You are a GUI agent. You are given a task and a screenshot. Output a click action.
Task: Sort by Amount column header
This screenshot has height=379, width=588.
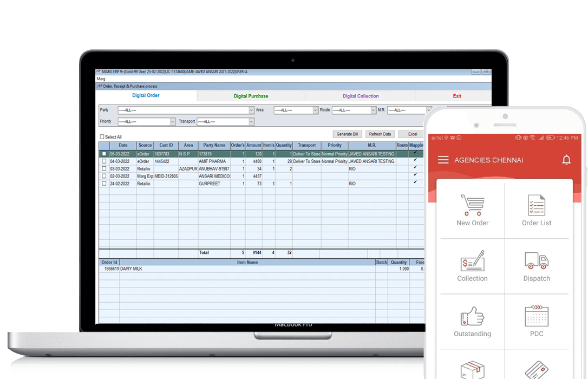coord(253,146)
